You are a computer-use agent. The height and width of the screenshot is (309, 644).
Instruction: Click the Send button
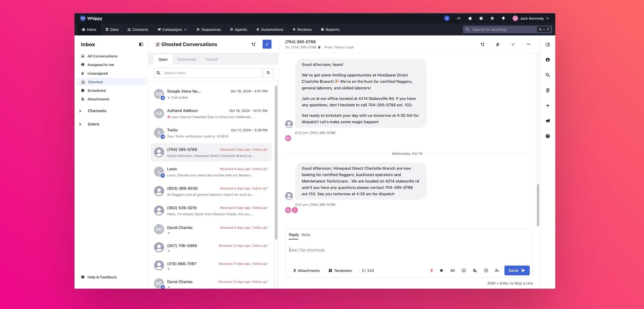(x=517, y=270)
